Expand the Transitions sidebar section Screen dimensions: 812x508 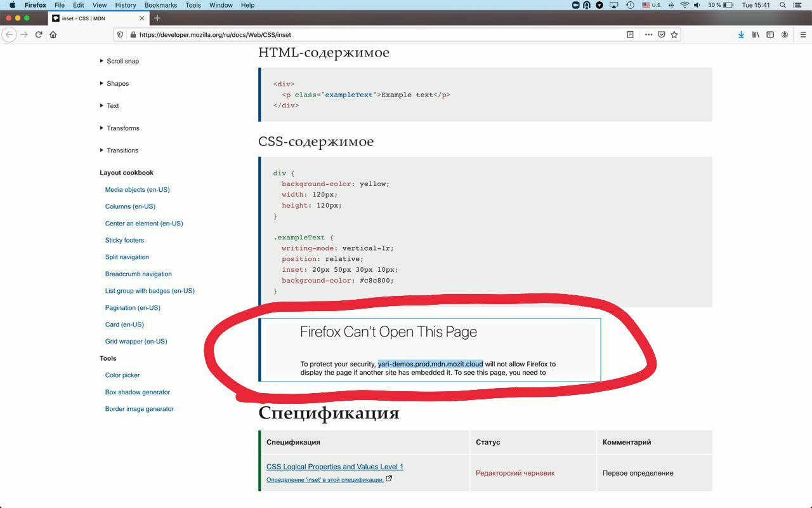coord(119,150)
